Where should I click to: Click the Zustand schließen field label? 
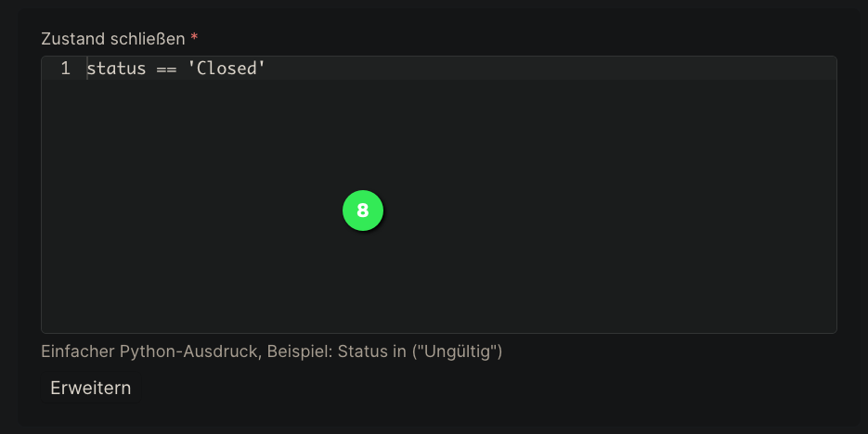[x=113, y=39]
